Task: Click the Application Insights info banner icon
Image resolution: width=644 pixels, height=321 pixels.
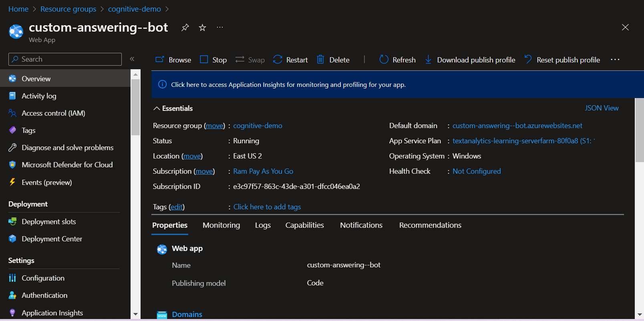Action: (162, 84)
